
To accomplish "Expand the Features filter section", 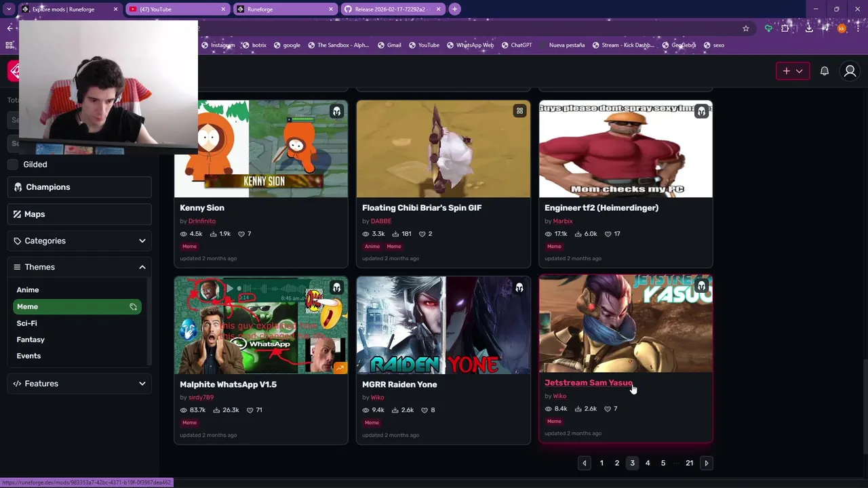I will tap(79, 384).
